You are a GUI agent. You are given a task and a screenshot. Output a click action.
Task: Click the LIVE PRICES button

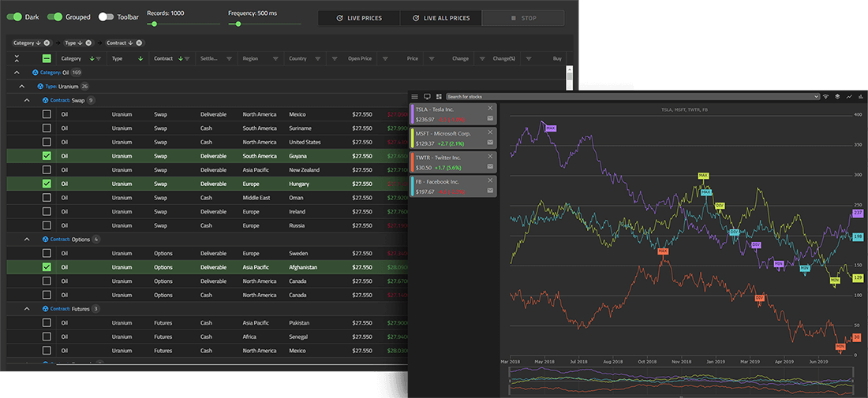point(359,18)
